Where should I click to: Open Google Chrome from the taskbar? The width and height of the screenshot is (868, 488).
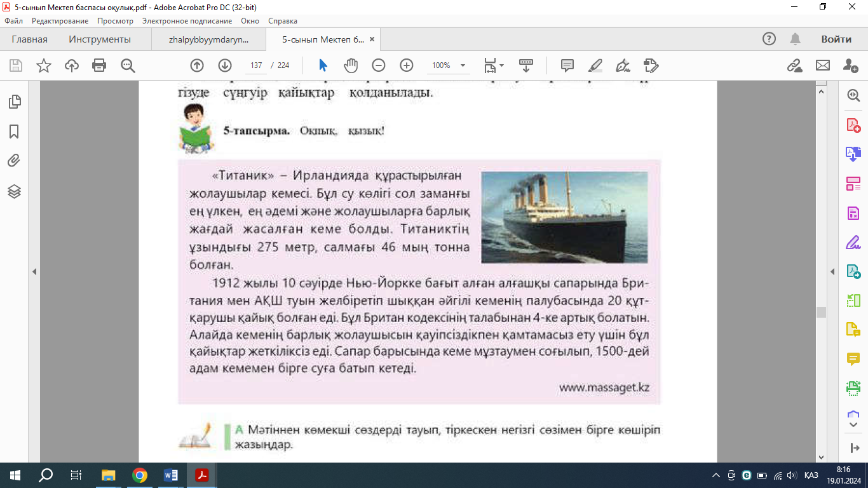pos(140,475)
